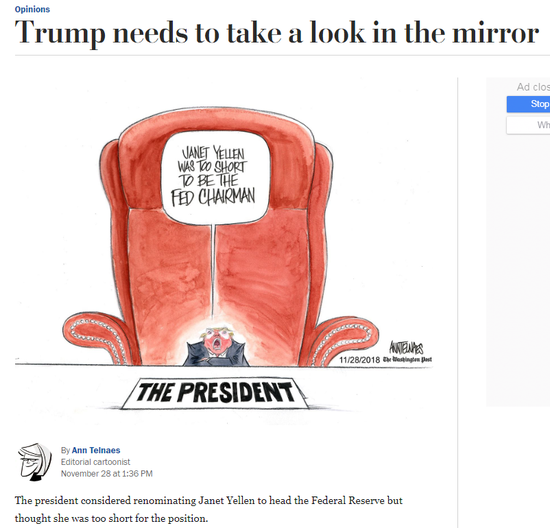Click the Ad closed label
The image size is (550, 528).
coord(533,87)
